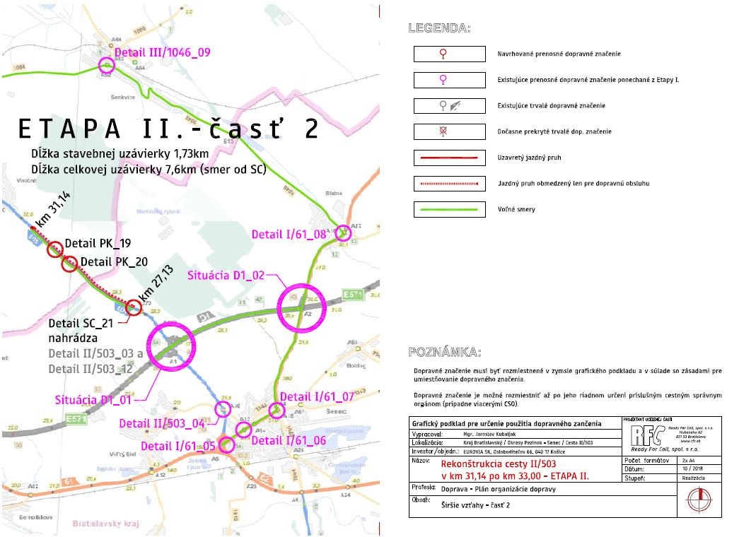Image resolution: width=756 pixels, height=537 pixels.
Task: Select the red Detail SC_21 circle marker
Action: coord(134,307)
